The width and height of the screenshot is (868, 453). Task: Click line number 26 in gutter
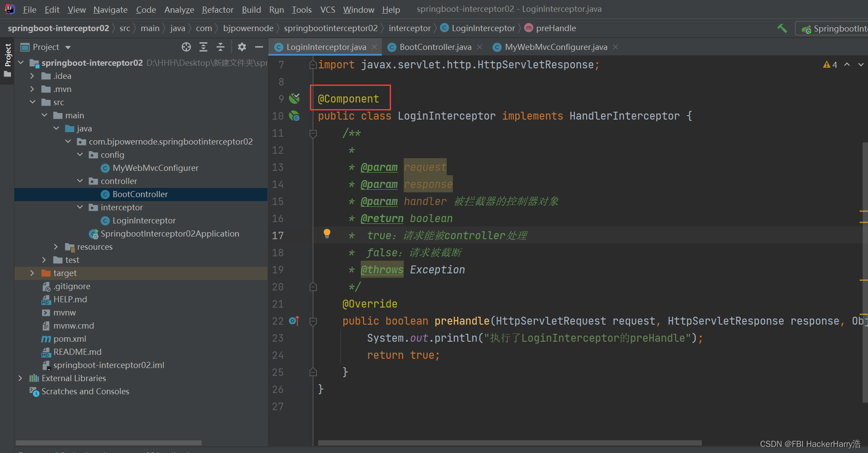277,389
